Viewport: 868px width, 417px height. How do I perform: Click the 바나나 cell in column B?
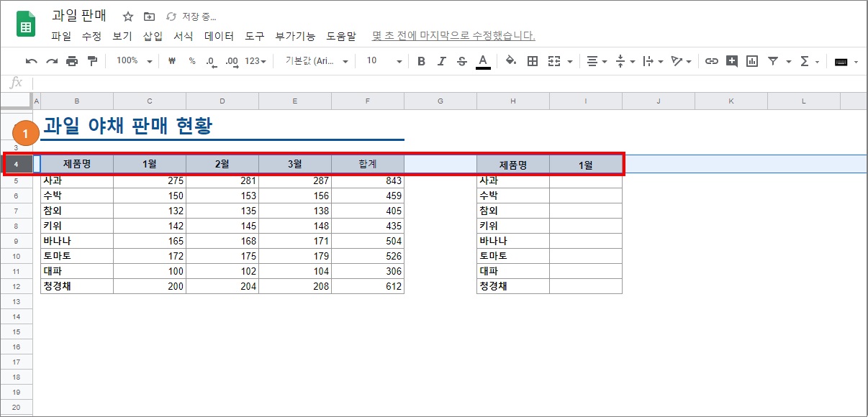(77, 241)
